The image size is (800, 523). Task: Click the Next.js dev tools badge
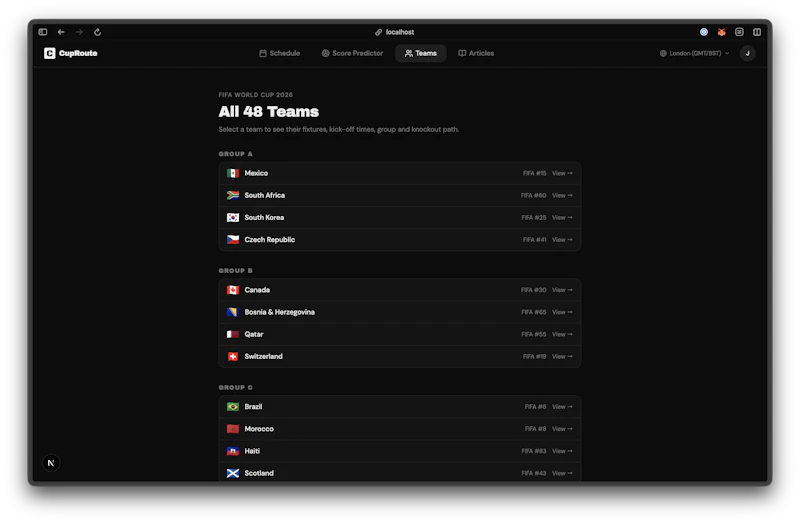(51, 463)
